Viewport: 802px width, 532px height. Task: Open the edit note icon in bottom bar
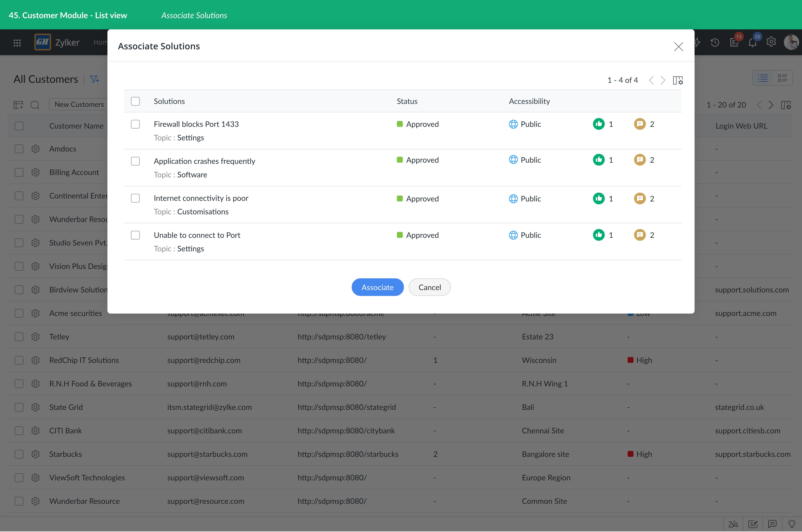point(753,524)
